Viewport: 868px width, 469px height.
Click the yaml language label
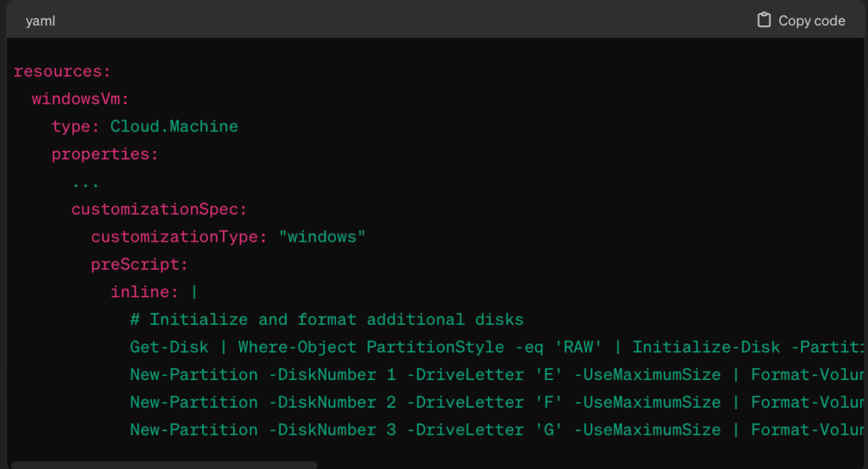pyautogui.click(x=40, y=21)
